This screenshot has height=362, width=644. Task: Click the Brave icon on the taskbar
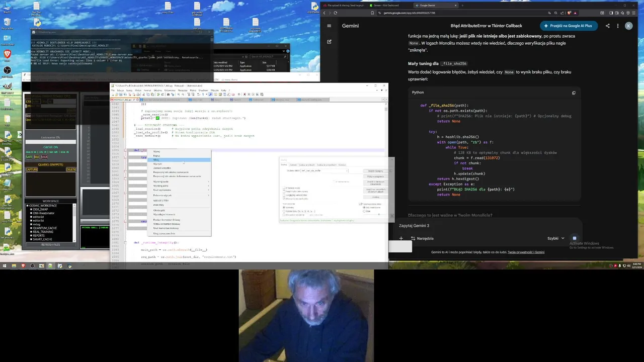tap(23, 265)
